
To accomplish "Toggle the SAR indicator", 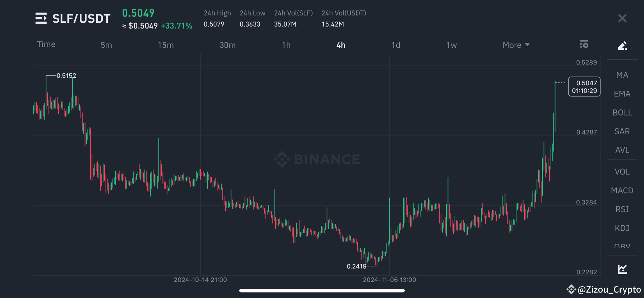I will (x=622, y=131).
